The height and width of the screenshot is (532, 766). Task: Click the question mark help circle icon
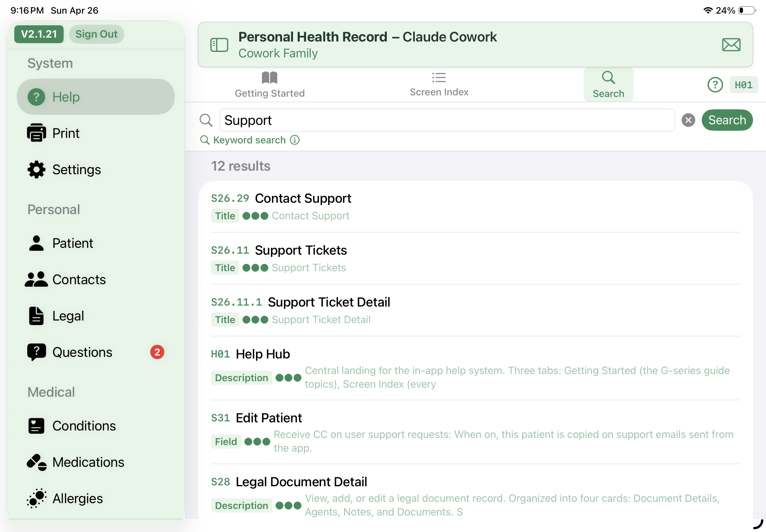point(715,85)
